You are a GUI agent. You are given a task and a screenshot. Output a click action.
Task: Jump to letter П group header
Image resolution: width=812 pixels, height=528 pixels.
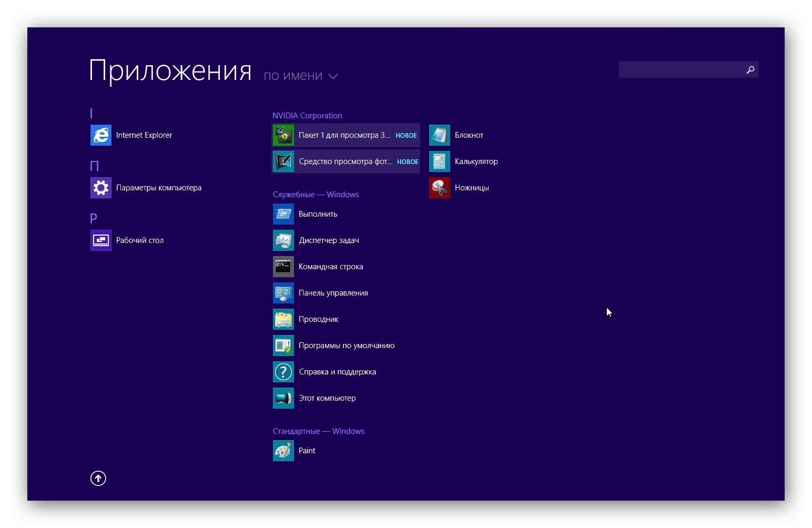(x=95, y=166)
